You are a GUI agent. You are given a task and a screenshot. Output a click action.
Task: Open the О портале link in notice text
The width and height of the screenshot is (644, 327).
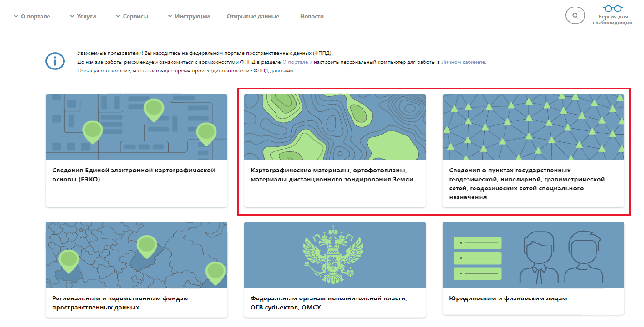296,62
